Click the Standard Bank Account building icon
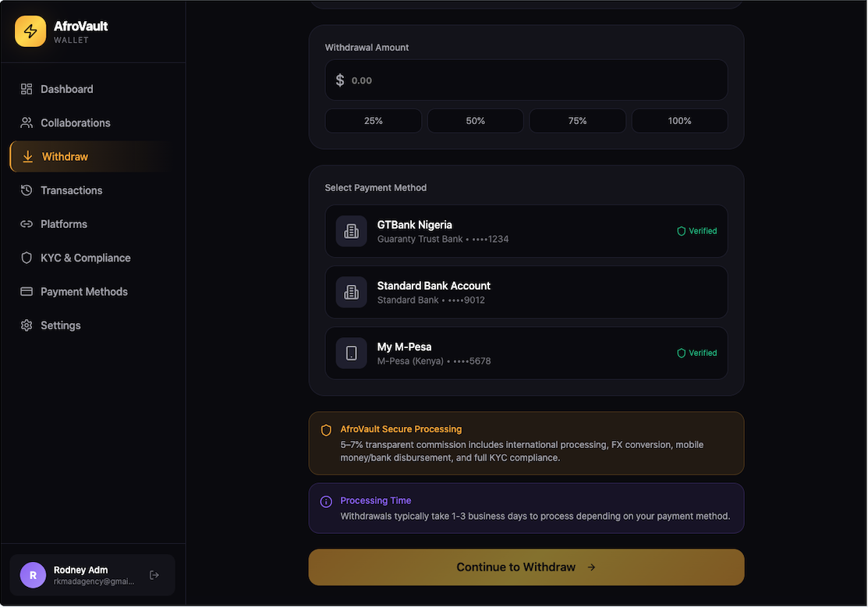This screenshot has width=868, height=608. tap(351, 292)
